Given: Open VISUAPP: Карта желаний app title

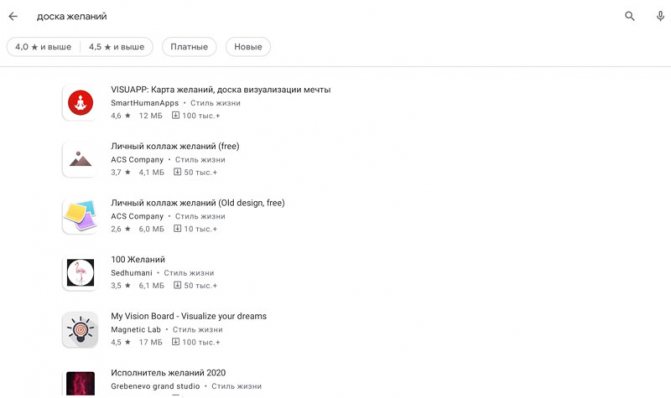Looking at the screenshot, I should [x=220, y=89].
